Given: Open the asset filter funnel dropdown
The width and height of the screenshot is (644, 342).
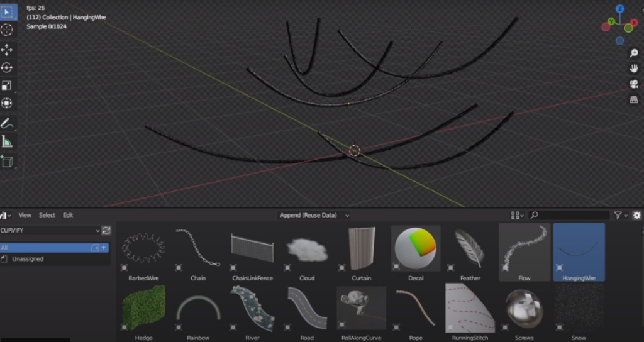Looking at the screenshot, I should tap(621, 215).
